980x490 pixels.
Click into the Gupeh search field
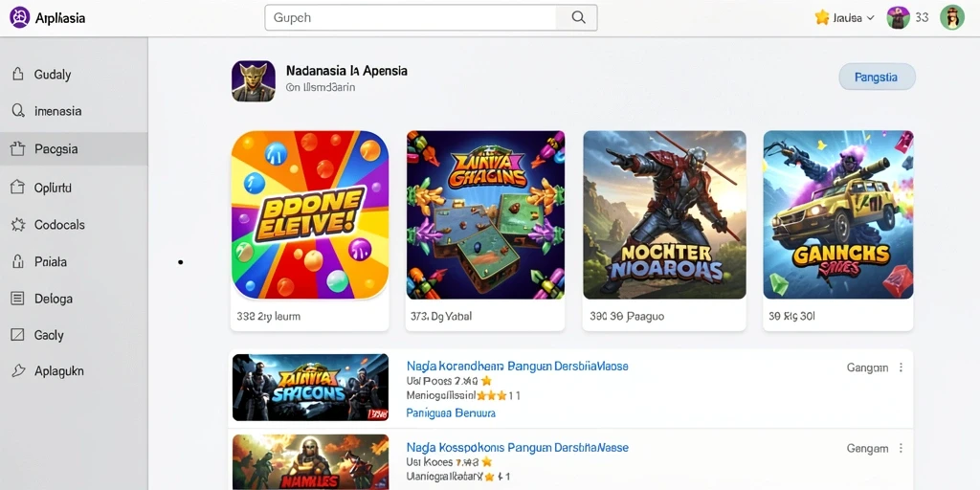411,17
